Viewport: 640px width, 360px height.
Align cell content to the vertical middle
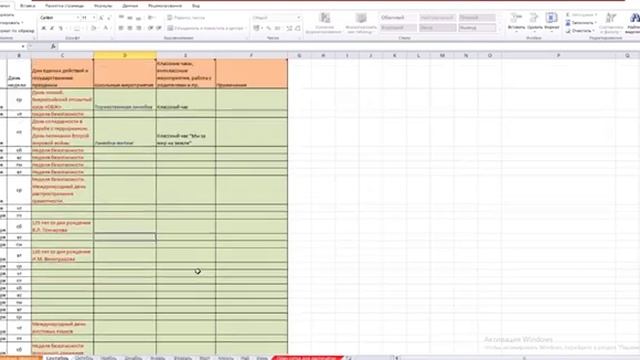130,18
